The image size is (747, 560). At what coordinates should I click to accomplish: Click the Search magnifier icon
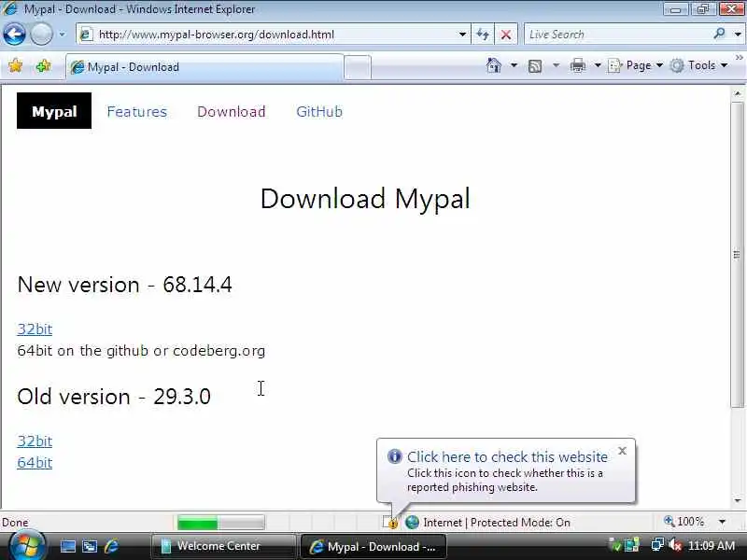(719, 34)
